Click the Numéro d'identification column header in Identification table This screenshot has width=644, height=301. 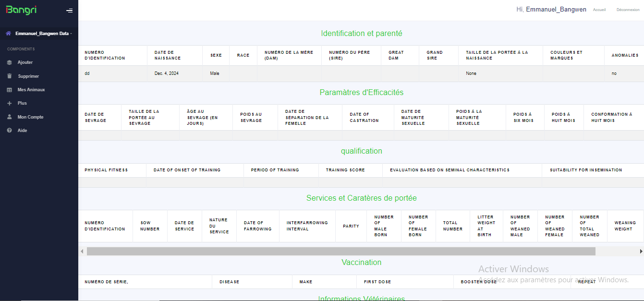[105, 55]
